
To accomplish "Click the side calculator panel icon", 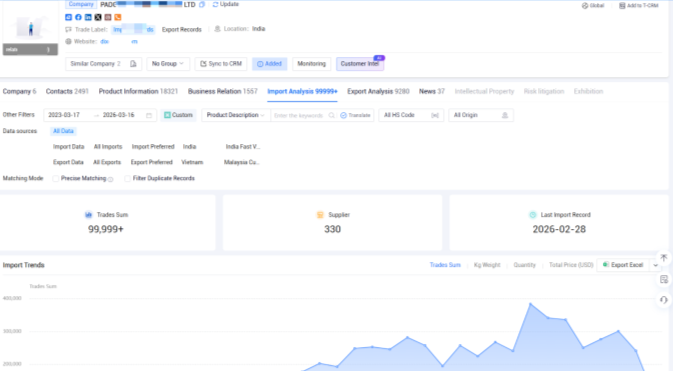I will pyautogui.click(x=664, y=280).
